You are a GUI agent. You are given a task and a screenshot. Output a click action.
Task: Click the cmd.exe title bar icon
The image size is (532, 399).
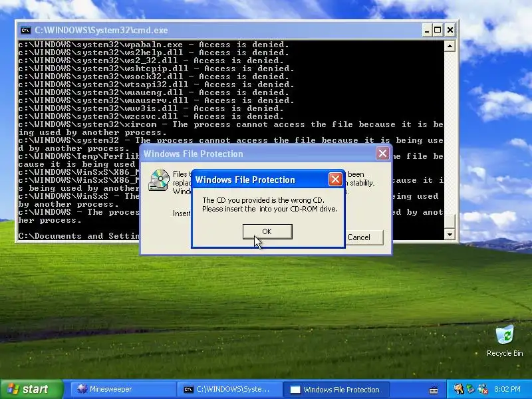coord(25,30)
